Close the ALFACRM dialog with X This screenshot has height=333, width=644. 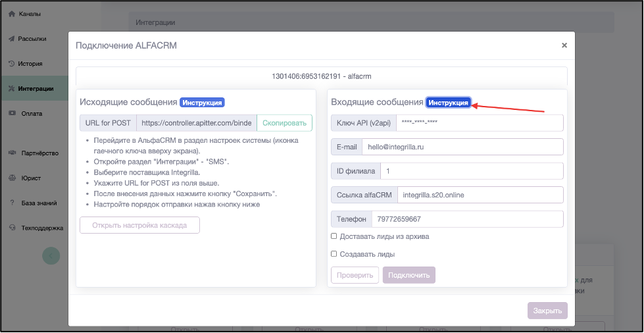pos(564,45)
